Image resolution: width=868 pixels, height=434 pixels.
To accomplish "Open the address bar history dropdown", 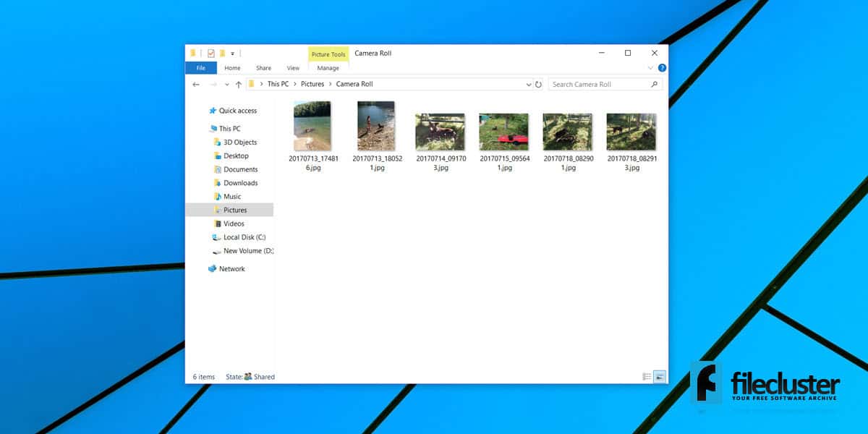I will tap(528, 84).
